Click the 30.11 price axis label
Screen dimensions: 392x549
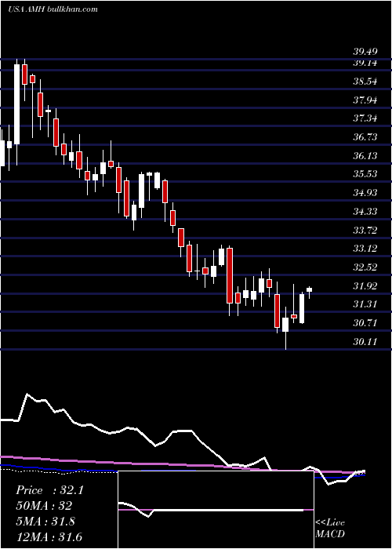tap(365, 342)
